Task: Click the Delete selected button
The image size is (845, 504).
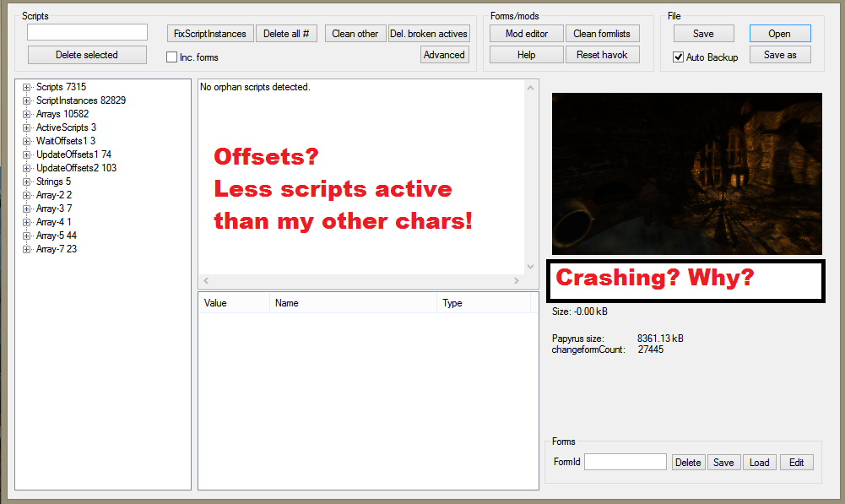Action: [x=87, y=54]
